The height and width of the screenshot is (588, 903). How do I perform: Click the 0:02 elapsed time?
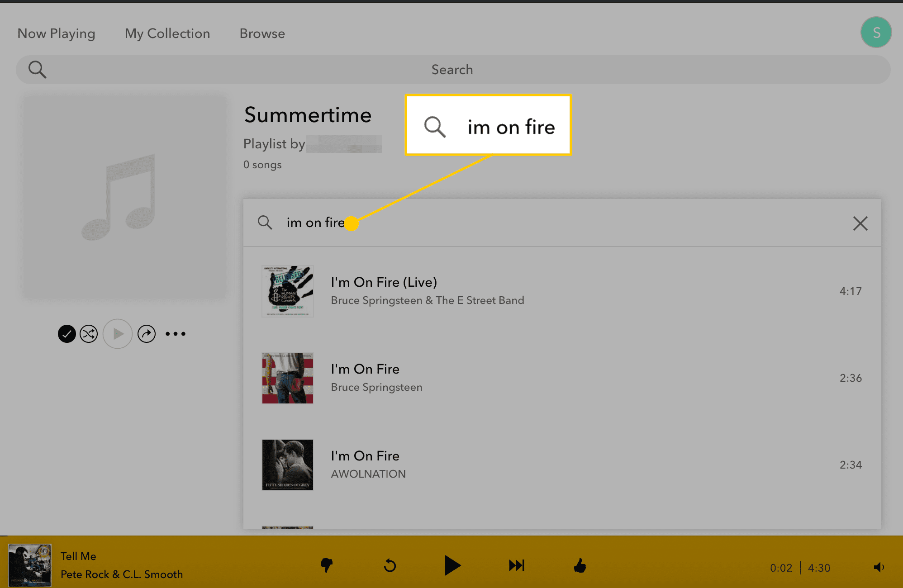coord(781,568)
